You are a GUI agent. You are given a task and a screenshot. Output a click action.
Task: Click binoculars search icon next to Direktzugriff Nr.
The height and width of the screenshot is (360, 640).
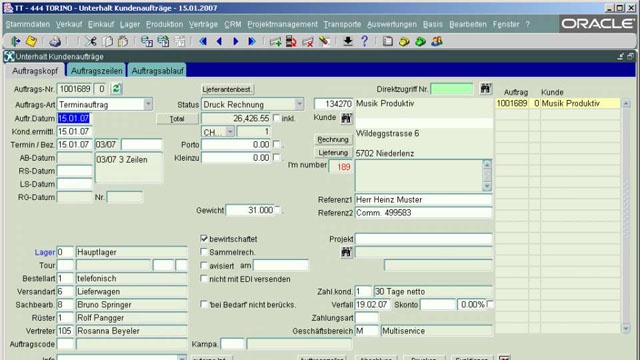pos(485,88)
